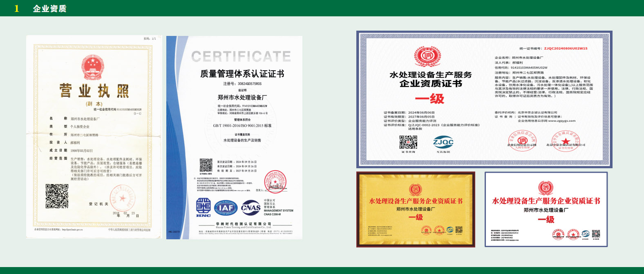644x274 pixels.
Task: Click the 一级 on the white plaque
Action: coord(546,220)
